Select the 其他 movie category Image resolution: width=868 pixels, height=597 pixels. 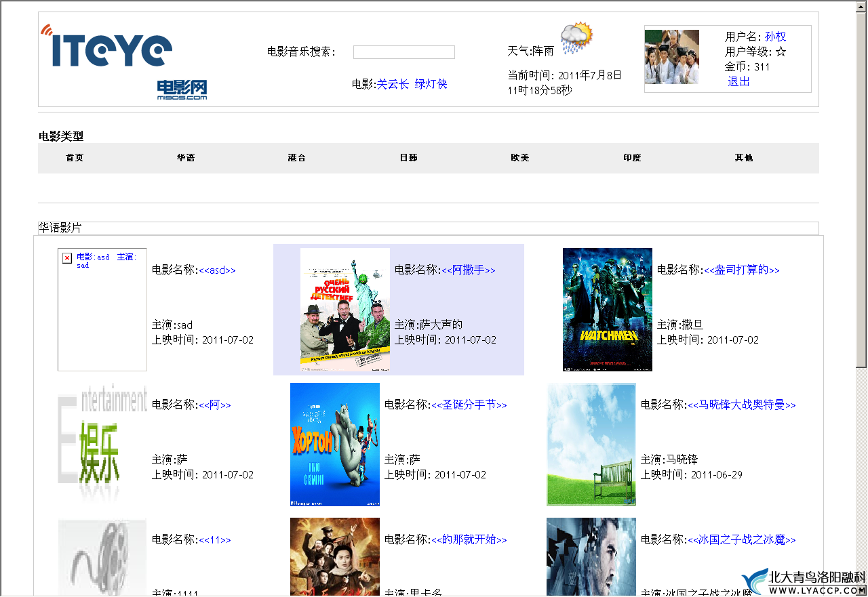tap(744, 158)
